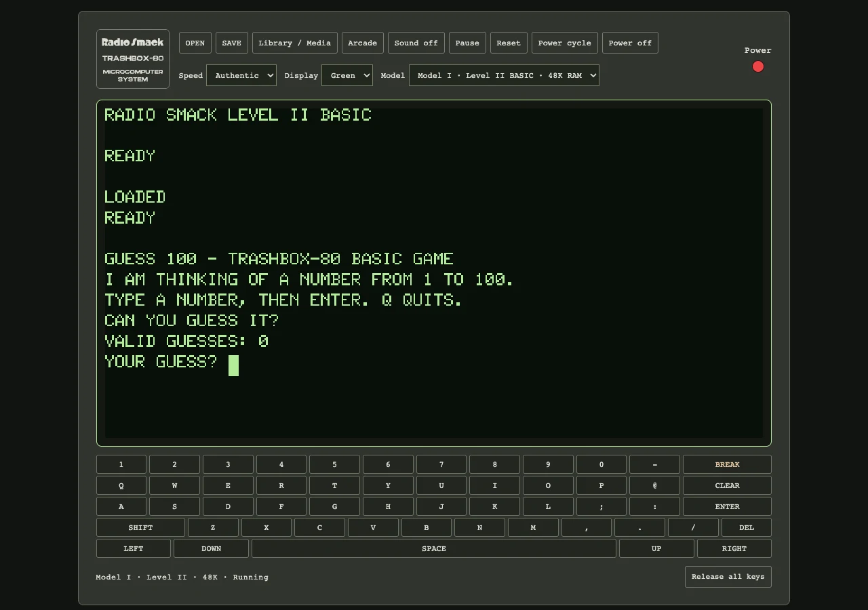
Task: Tap the period (.) key
Action: [x=639, y=527]
